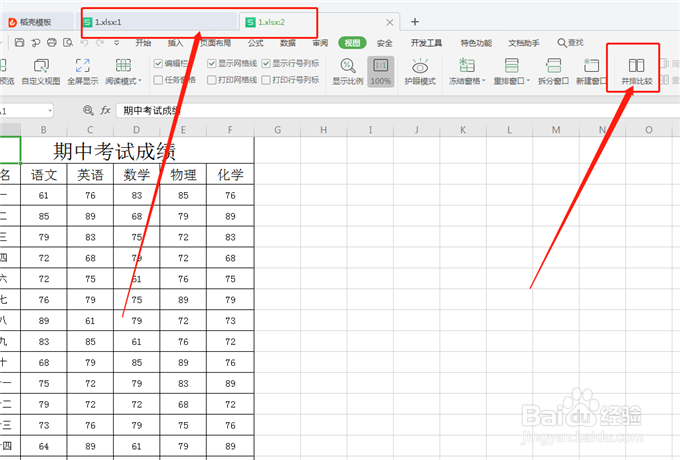Click the Undo arrow icon
This screenshot has height=460, width=680.
click(85, 42)
